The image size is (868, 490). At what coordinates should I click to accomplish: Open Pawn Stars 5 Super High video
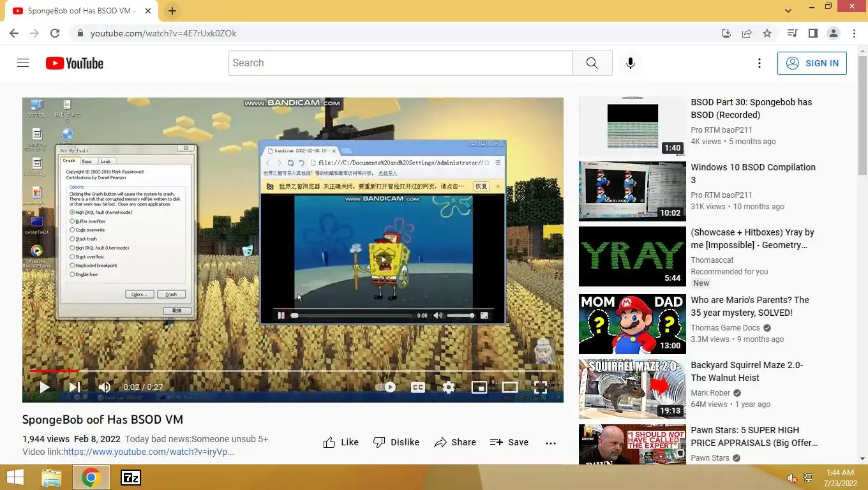click(754, 436)
